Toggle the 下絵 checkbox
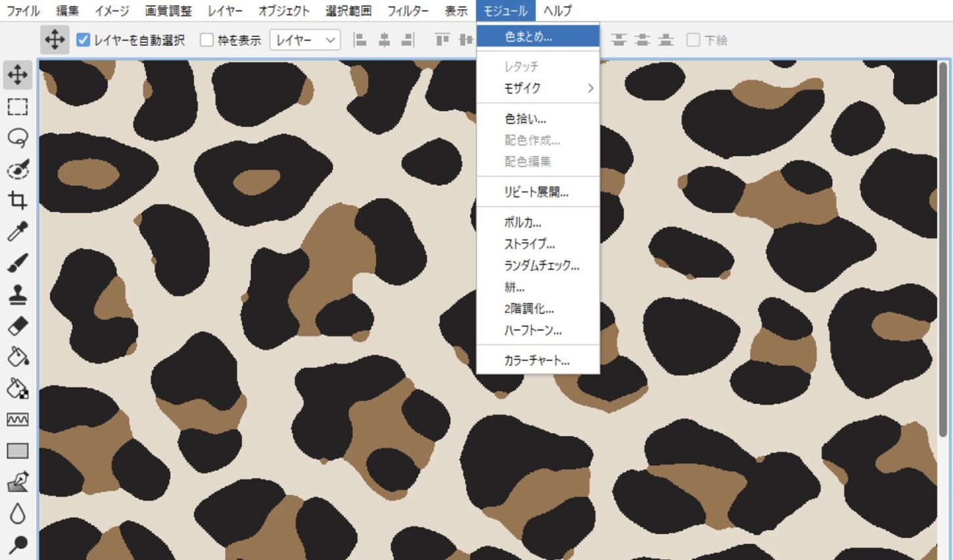The width and height of the screenshot is (953, 560). tap(693, 40)
